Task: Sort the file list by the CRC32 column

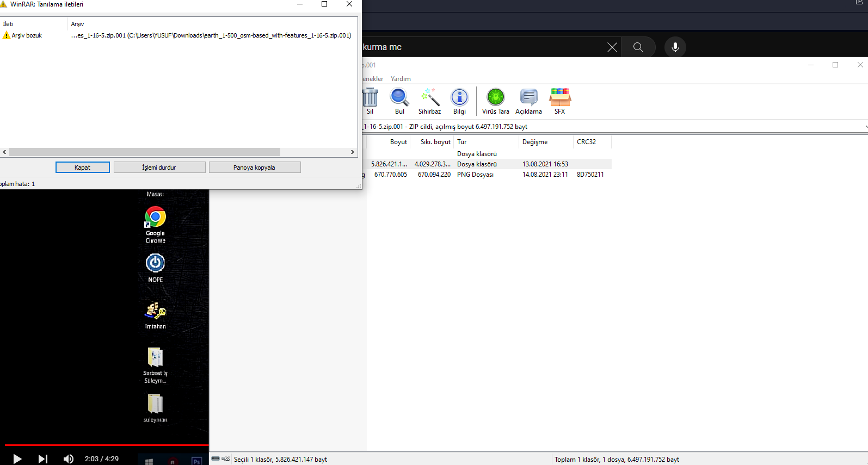Action: [x=592, y=142]
